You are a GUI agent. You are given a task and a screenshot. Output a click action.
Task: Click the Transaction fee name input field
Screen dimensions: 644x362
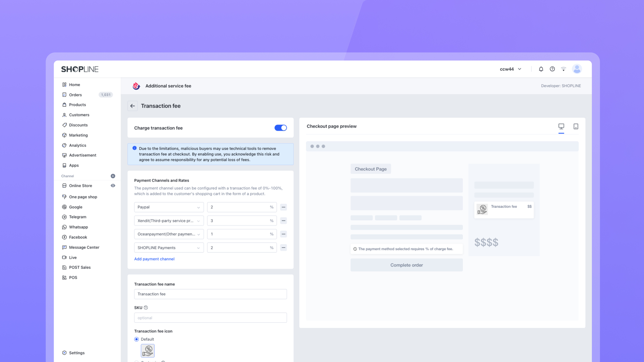point(210,294)
